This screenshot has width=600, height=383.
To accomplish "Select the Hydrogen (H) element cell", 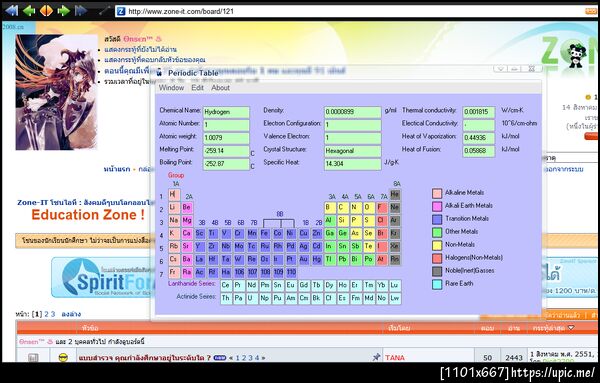I will click(x=174, y=194).
